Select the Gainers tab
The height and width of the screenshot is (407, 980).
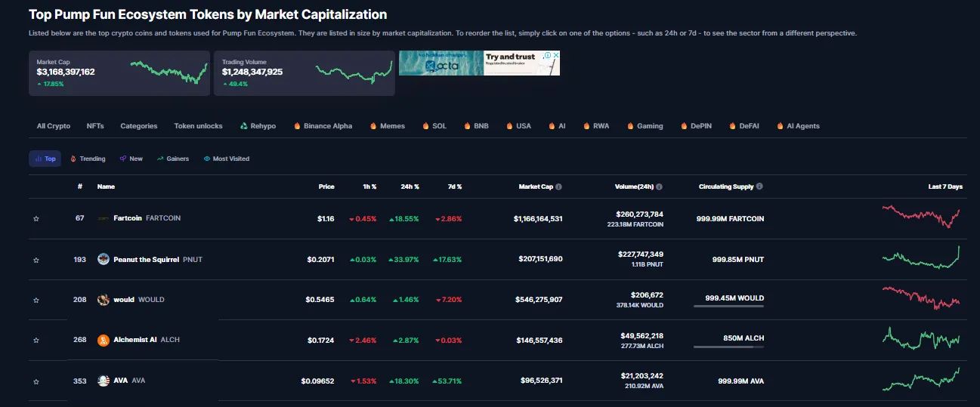coord(173,159)
